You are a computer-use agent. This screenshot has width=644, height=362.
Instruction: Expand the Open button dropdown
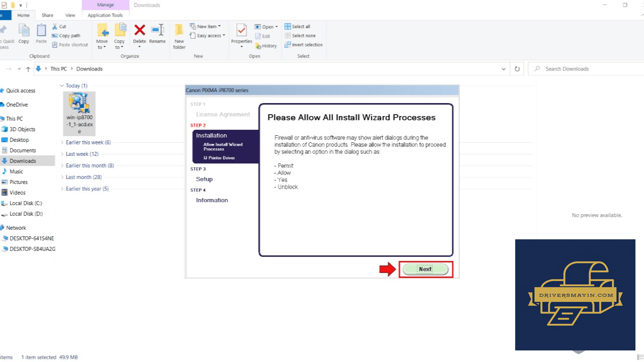(277, 27)
